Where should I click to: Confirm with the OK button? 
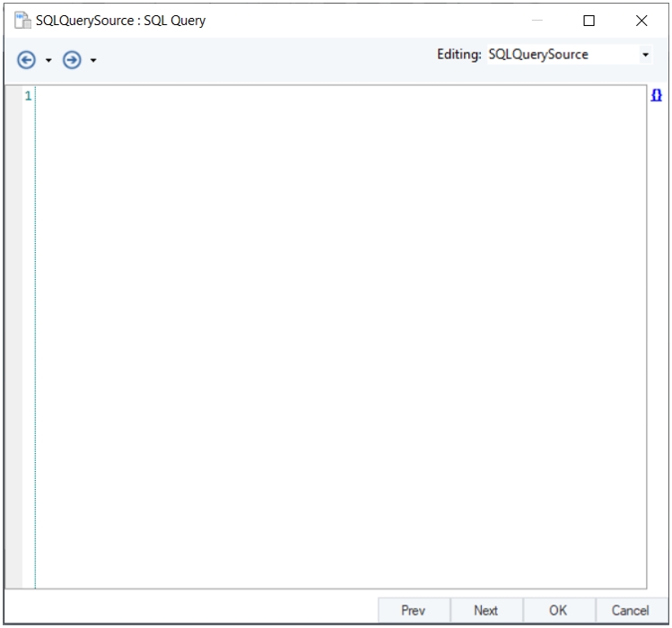tap(558, 610)
